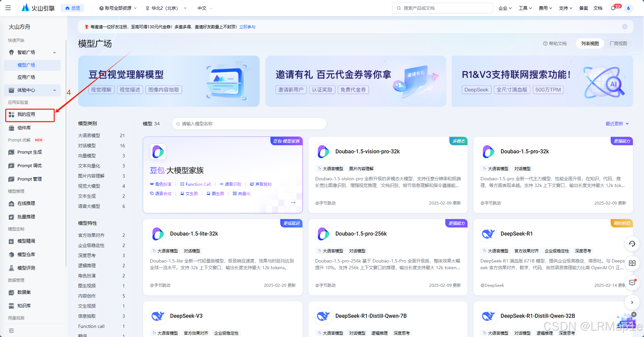Click the floating right-arrow expand button

pos(632,302)
